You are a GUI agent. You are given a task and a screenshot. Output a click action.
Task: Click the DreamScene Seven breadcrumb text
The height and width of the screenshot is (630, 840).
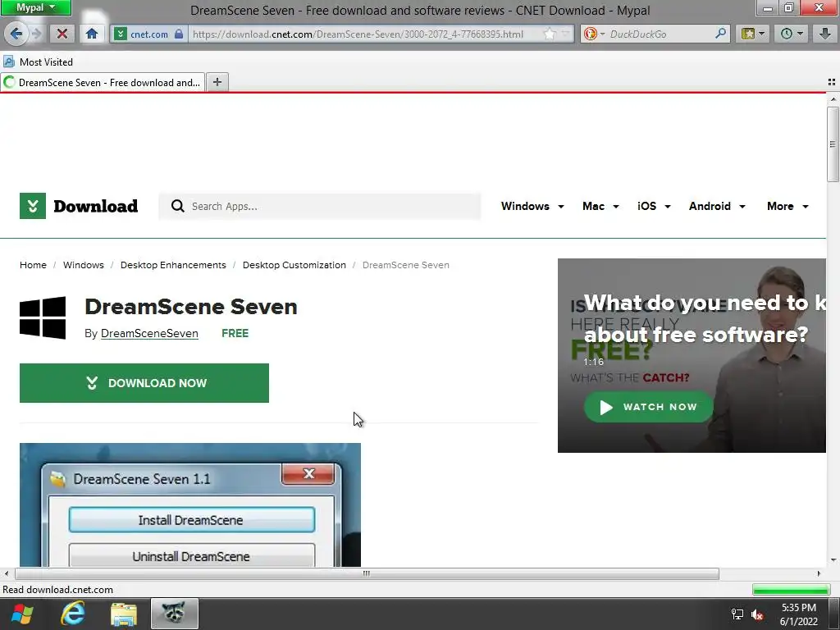(x=405, y=265)
